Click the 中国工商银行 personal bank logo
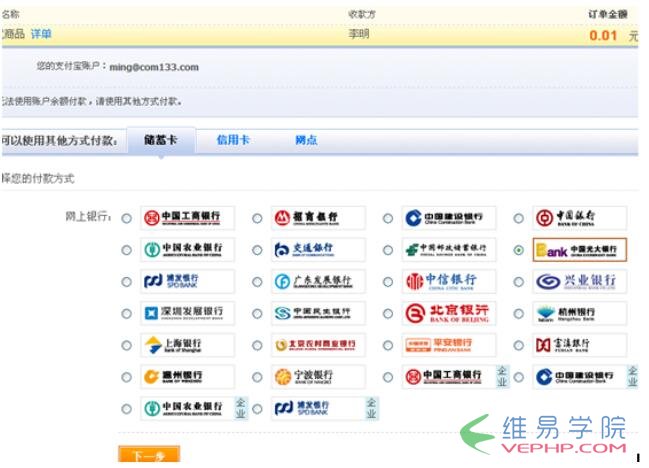649x468 pixels. pyautogui.click(x=187, y=218)
